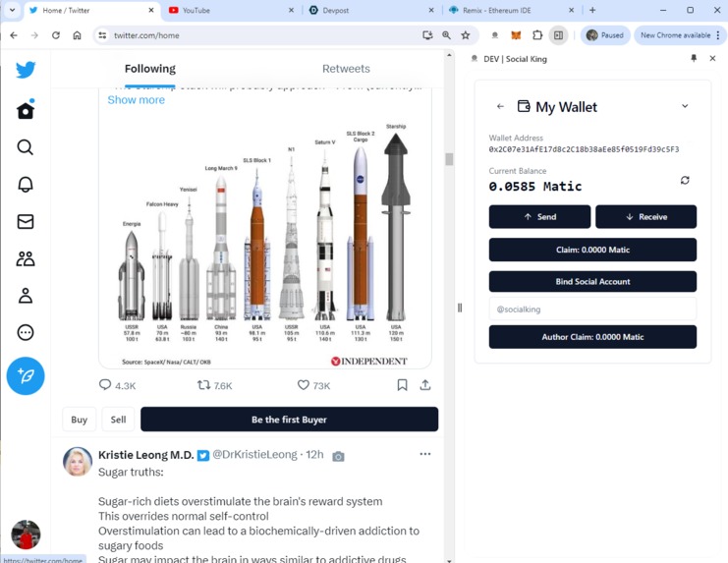This screenshot has width=728, height=563.
Task: Compose a new tweet with the feather button
Action: coord(26,376)
